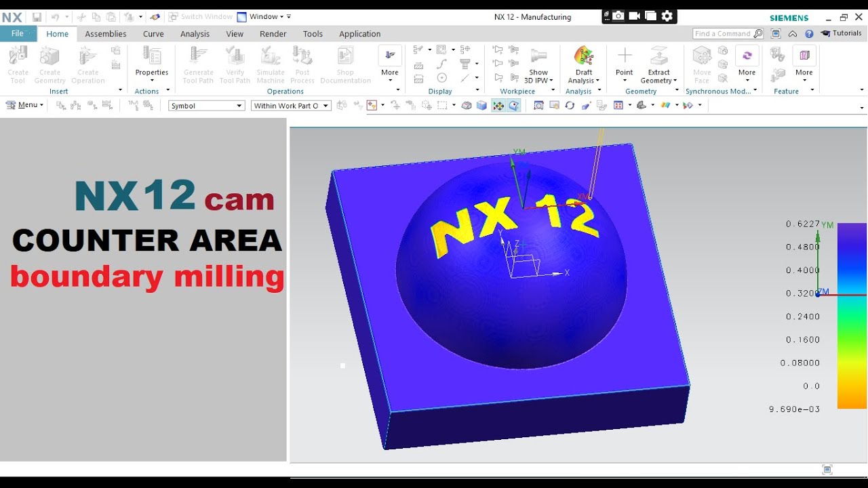Click the paste icon in quick access toolbar

click(111, 17)
